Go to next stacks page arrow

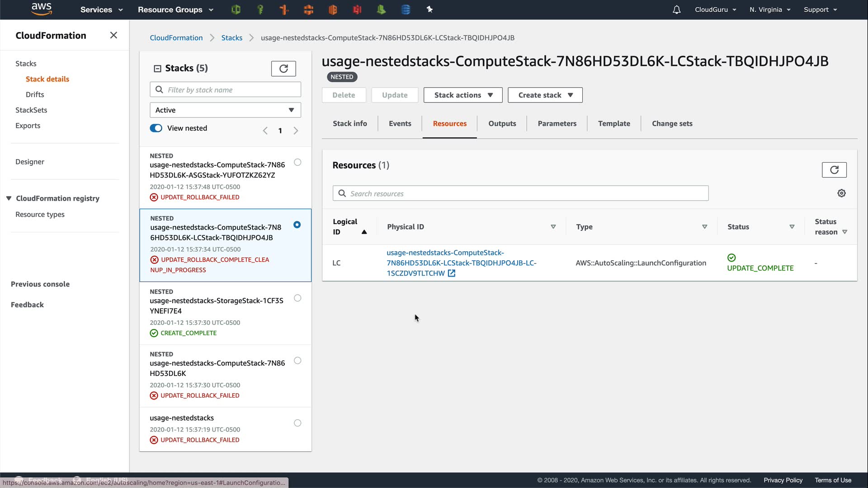click(x=296, y=131)
